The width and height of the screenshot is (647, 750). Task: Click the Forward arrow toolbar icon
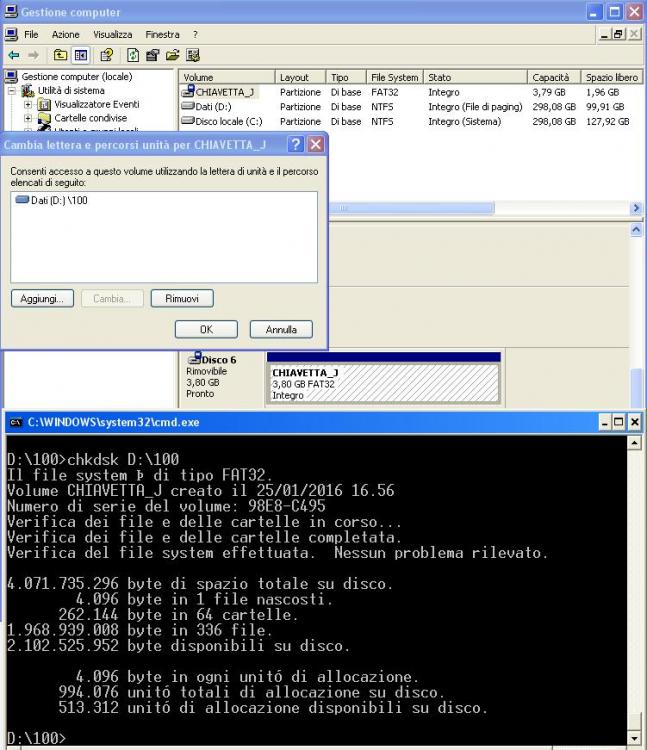tap(33, 55)
